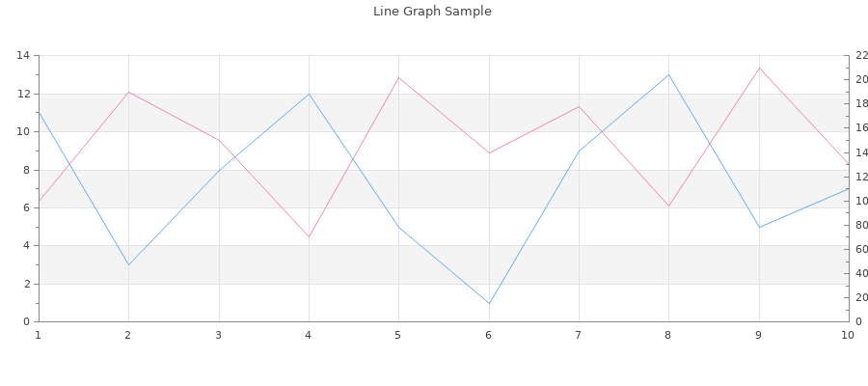868x386 pixels.
Task: Click the "14" label on left axis
Action: coord(23,56)
